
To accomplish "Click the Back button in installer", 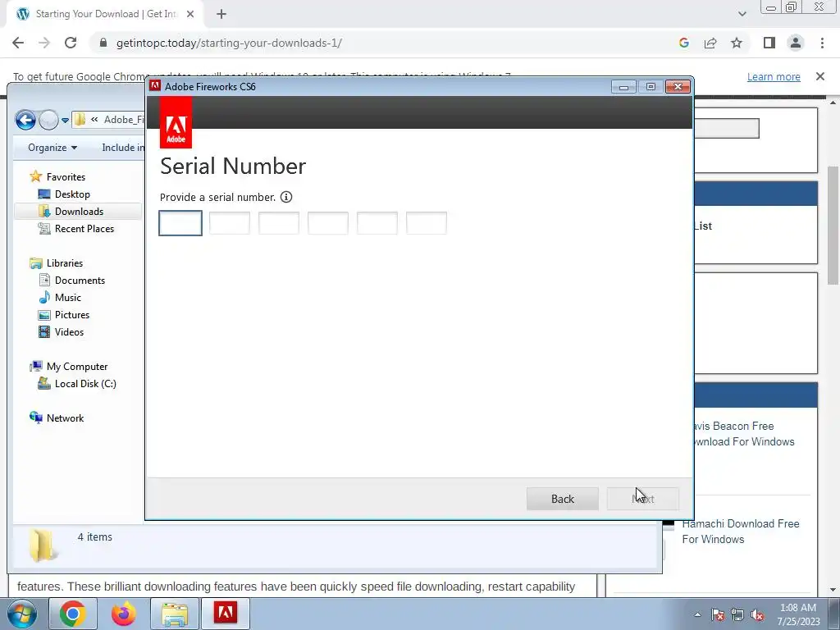I will click(563, 499).
